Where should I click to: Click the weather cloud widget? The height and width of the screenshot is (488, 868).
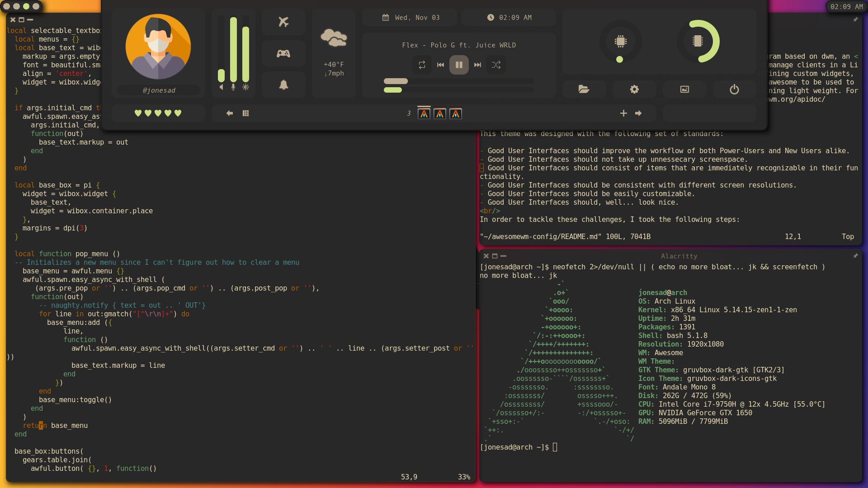coord(334,38)
